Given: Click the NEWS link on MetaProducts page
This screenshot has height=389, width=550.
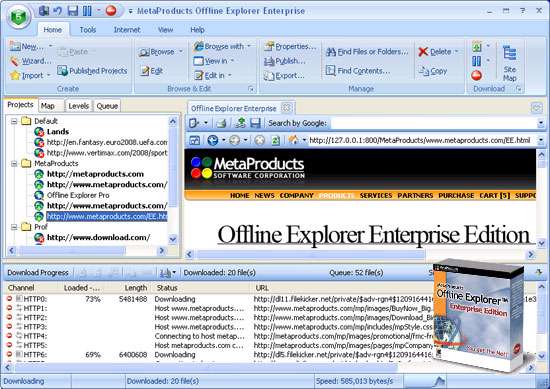Looking at the screenshot, I should pos(264,195).
